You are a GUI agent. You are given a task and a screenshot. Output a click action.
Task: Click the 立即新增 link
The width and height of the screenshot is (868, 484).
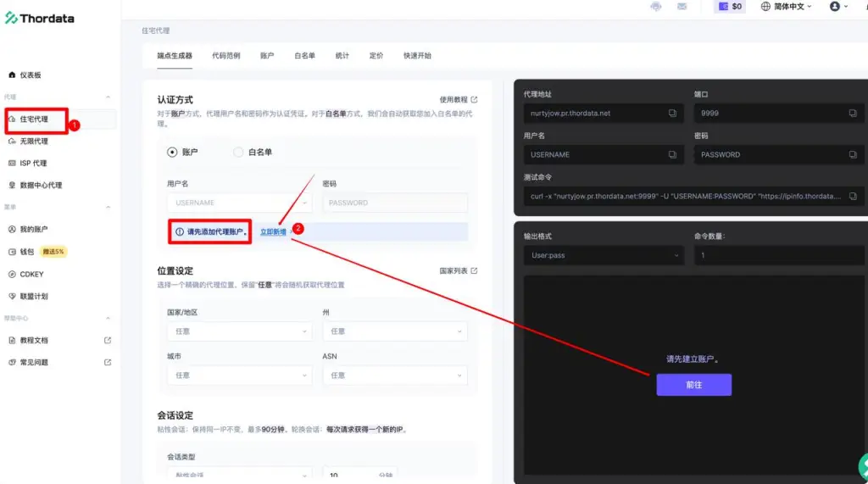point(273,232)
